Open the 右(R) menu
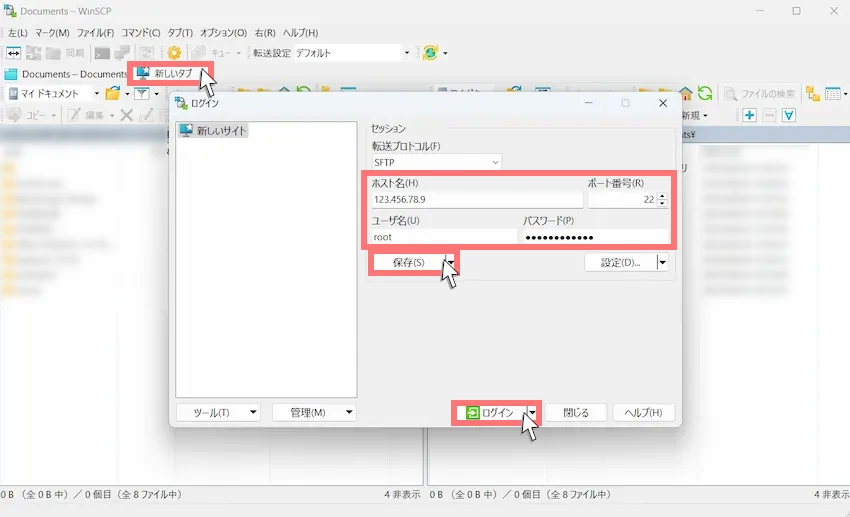850x517 pixels. [265, 33]
